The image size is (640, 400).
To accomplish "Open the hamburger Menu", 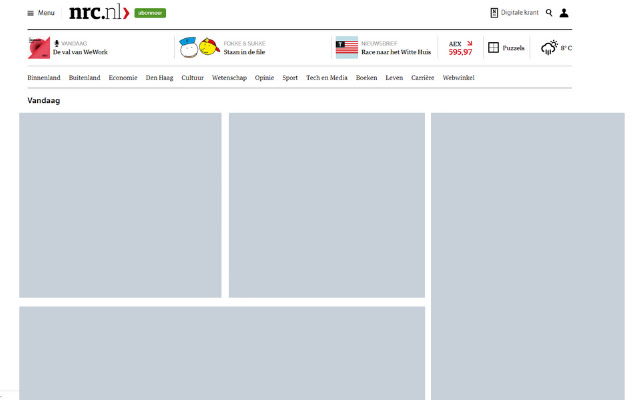I will coord(40,13).
